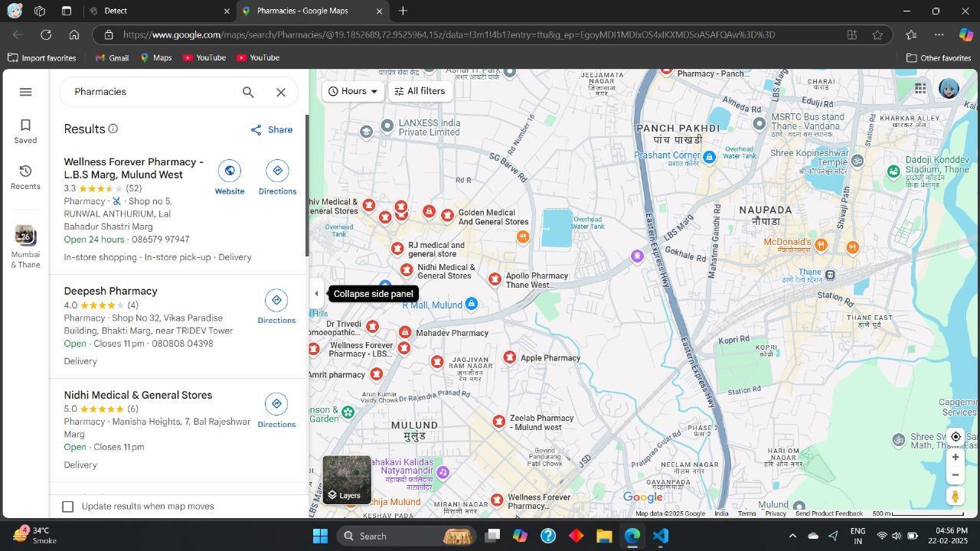This screenshot has height=551, width=980.
Task: Open File Explorer from the taskbar
Action: point(604,536)
